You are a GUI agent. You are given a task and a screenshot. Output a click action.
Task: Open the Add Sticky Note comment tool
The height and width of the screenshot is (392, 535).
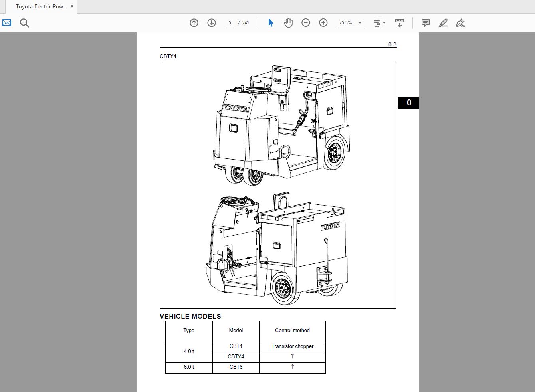point(425,23)
